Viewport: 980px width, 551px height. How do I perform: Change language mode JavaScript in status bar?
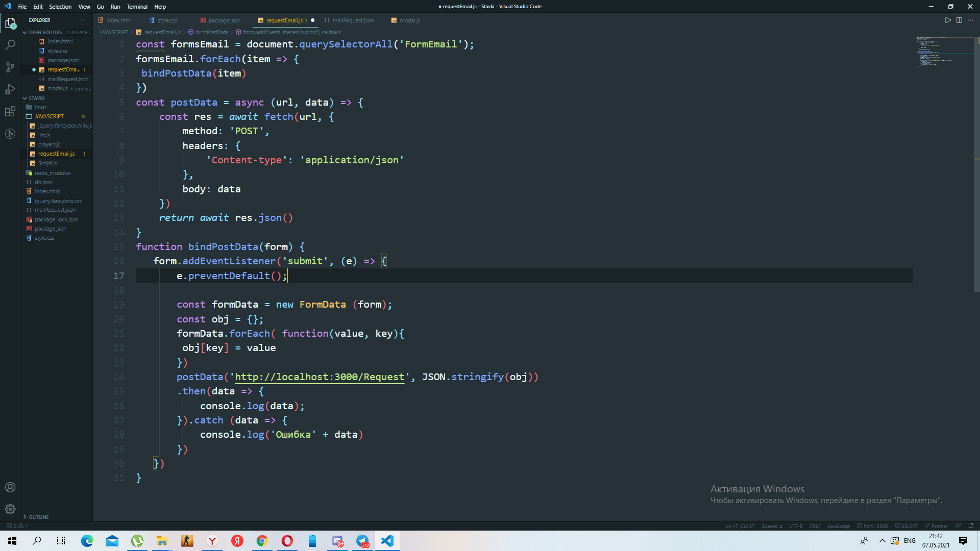coord(838,526)
